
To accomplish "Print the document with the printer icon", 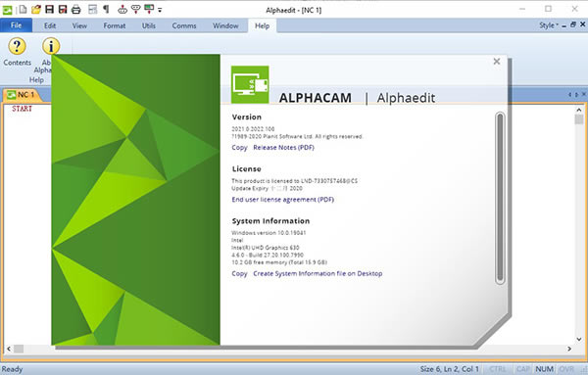I will (75, 10).
